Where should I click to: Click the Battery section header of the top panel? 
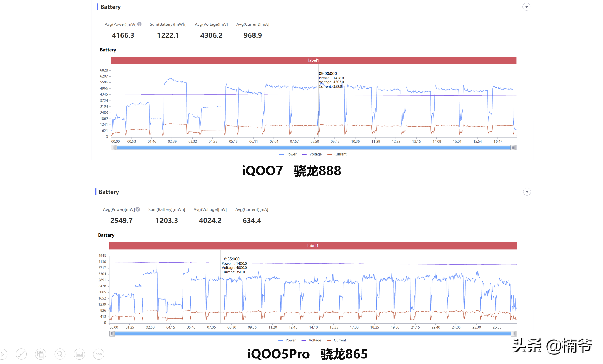(x=111, y=7)
